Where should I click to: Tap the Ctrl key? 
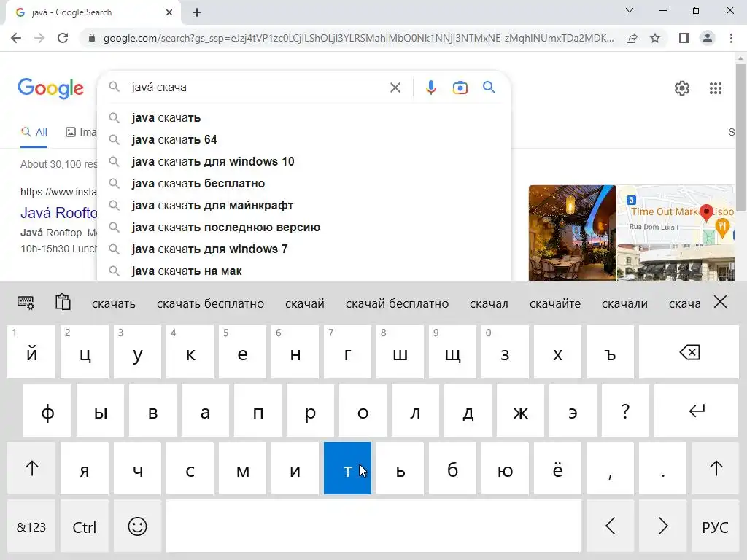(x=85, y=526)
